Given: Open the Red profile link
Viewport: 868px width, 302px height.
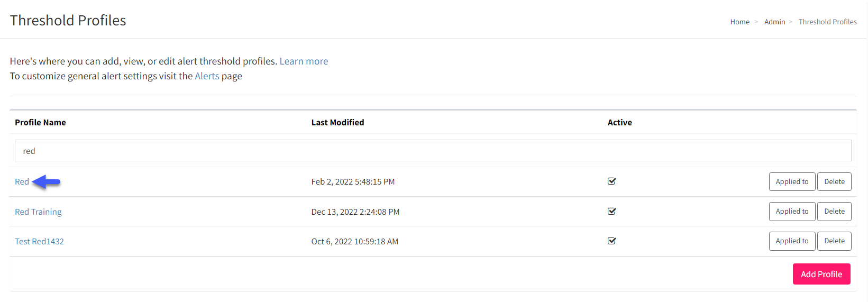Looking at the screenshot, I should 22,182.
